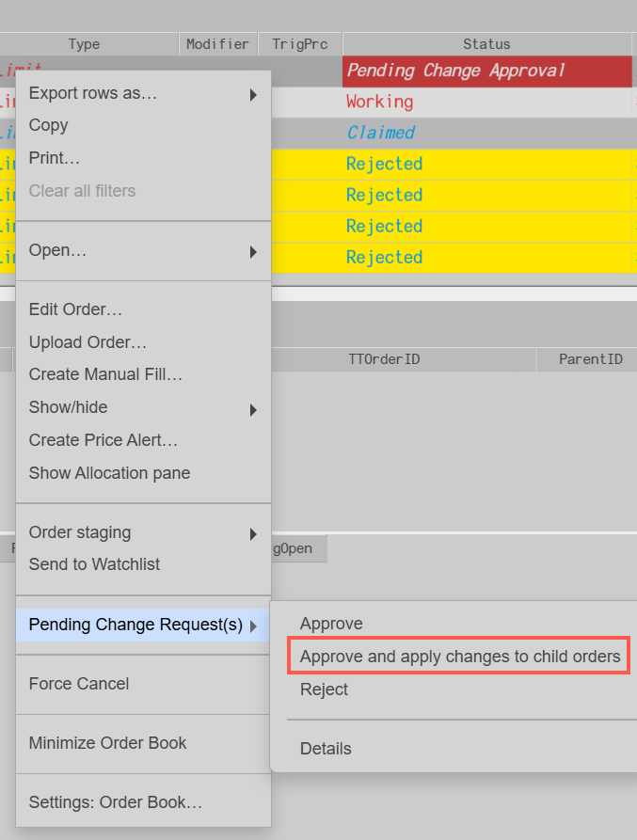Approve and apply changes to child orders
637x840 pixels.
point(460,657)
